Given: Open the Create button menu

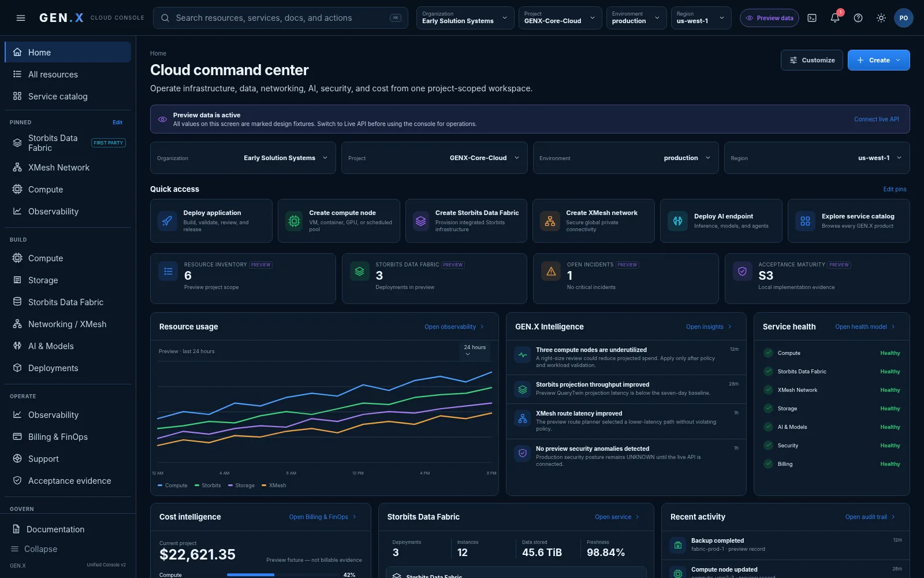Looking at the screenshot, I should pyautogui.click(x=878, y=60).
